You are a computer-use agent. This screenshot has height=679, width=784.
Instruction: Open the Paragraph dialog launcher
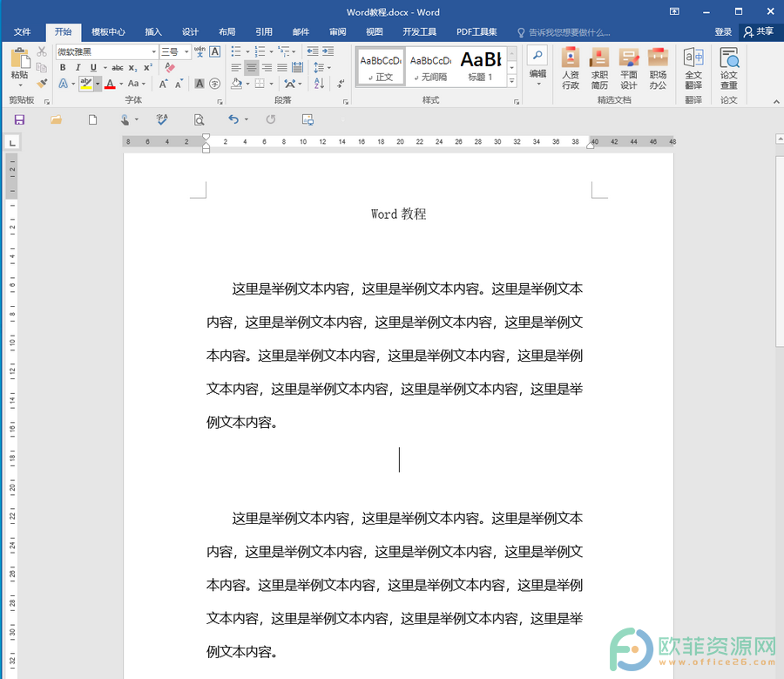[346, 102]
